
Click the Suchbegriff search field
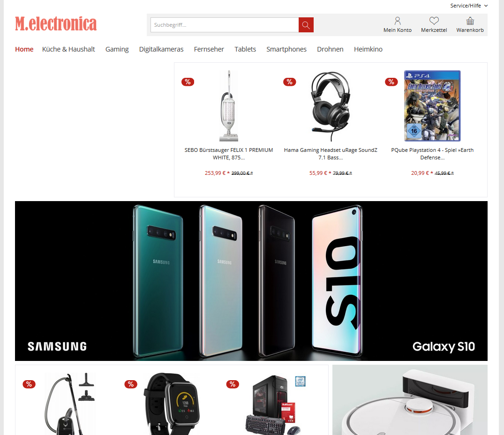coord(225,25)
